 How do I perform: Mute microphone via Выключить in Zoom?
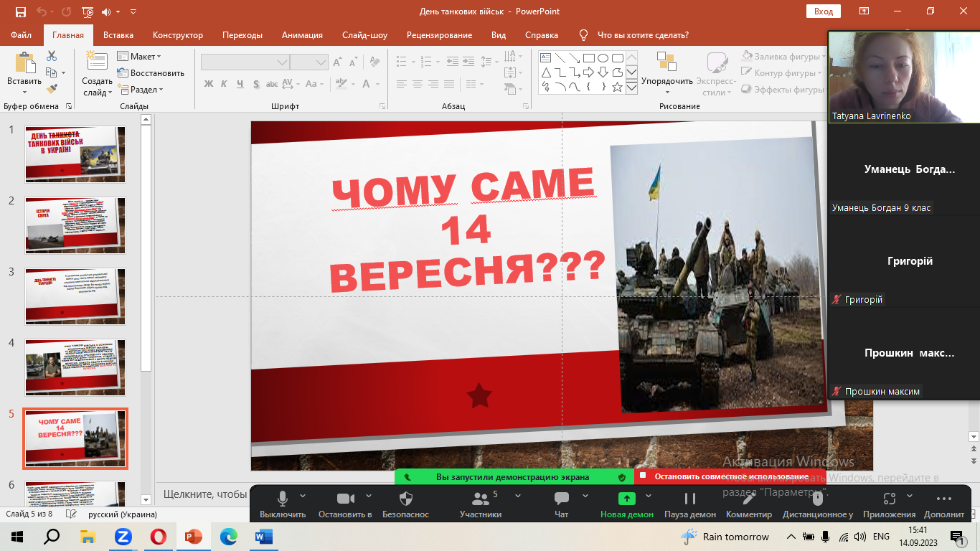point(283,504)
